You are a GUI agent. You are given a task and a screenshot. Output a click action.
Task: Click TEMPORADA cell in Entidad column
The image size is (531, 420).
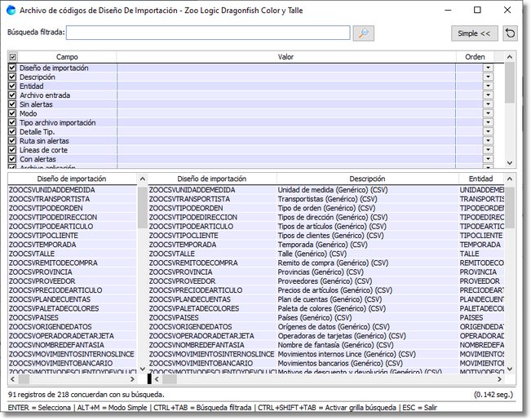coord(480,245)
